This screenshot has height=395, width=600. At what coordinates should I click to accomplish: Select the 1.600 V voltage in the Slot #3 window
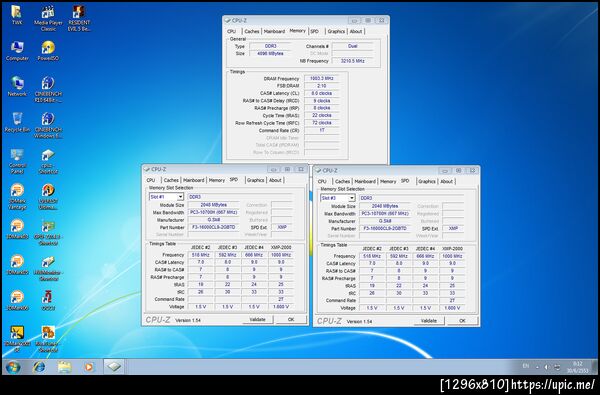click(x=452, y=308)
